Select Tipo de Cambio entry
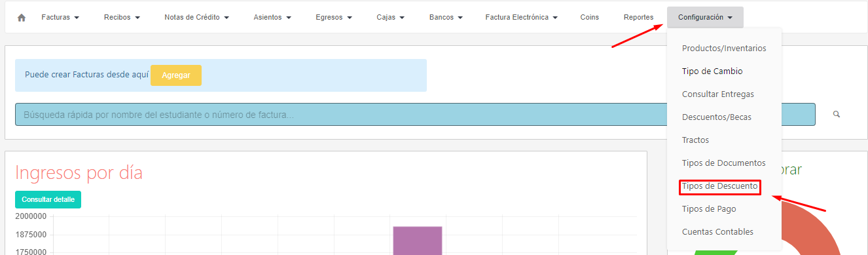 712,71
